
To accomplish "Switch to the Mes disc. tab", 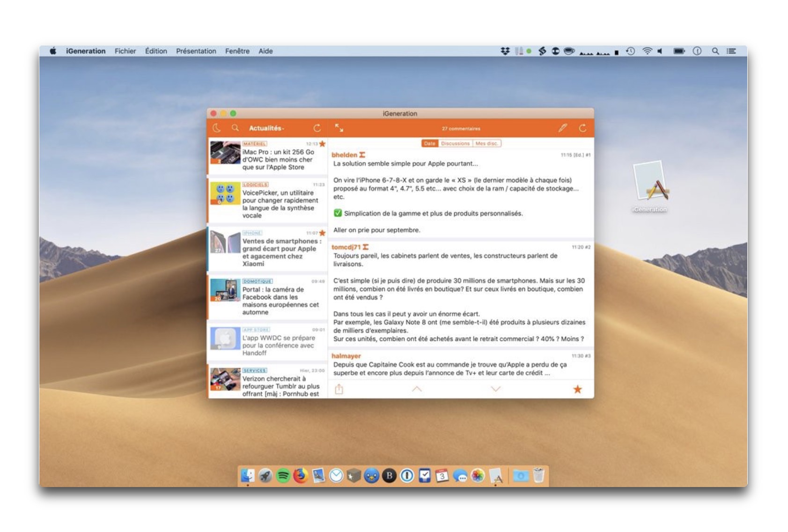I will (x=486, y=143).
